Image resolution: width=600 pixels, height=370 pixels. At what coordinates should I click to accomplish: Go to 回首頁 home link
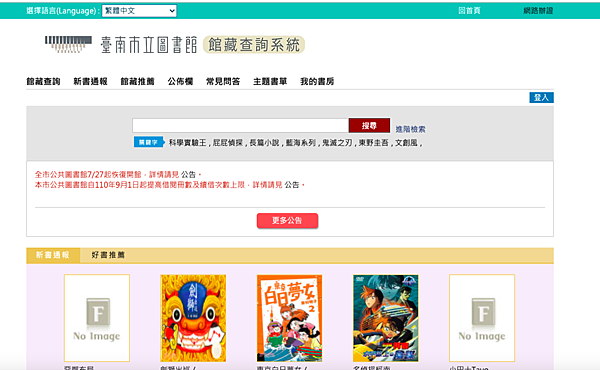pos(469,11)
